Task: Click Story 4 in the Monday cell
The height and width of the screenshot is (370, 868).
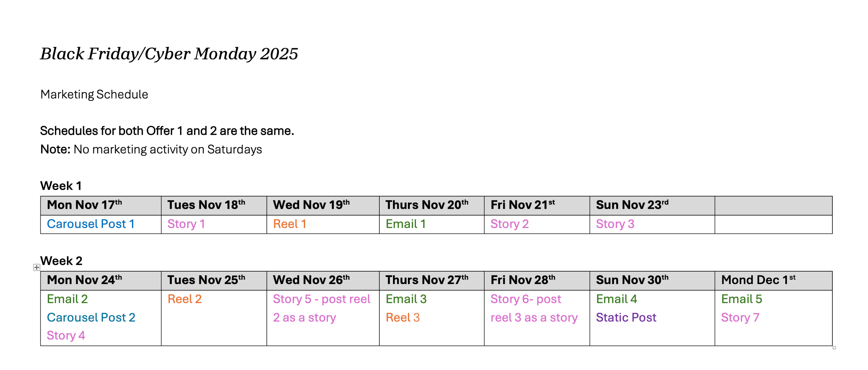Action: click(x=66, y=335)
